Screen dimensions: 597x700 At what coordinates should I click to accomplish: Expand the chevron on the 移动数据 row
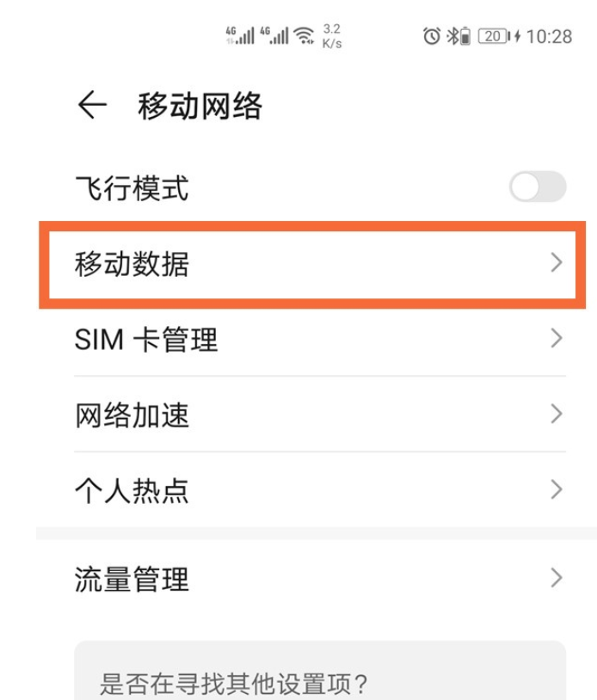556,262
